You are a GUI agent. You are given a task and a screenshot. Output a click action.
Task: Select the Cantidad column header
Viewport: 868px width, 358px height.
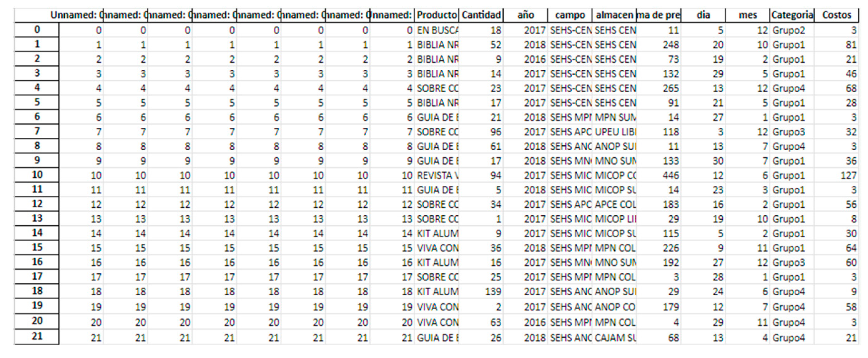[481, 15]
